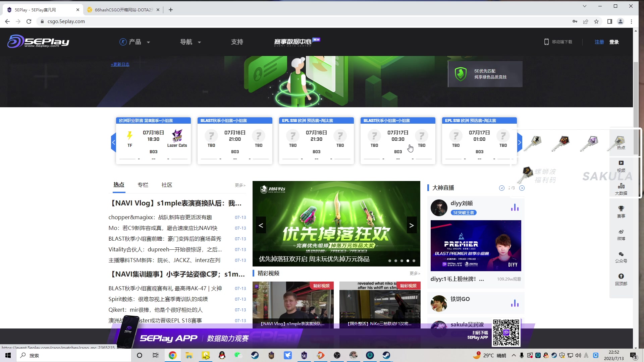
Task: Open the 5E优先匹配 promo card
Action: click(x=485, y=74)
